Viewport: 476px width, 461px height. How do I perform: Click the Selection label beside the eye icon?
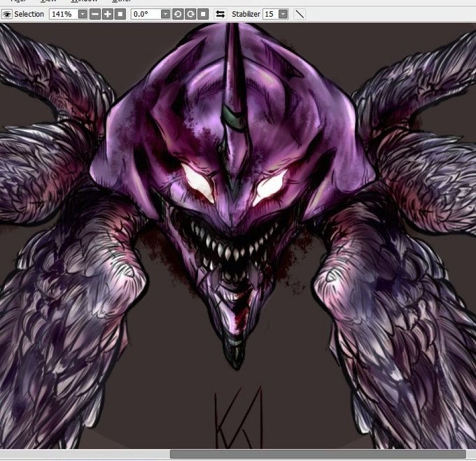[x=29, y=14]
